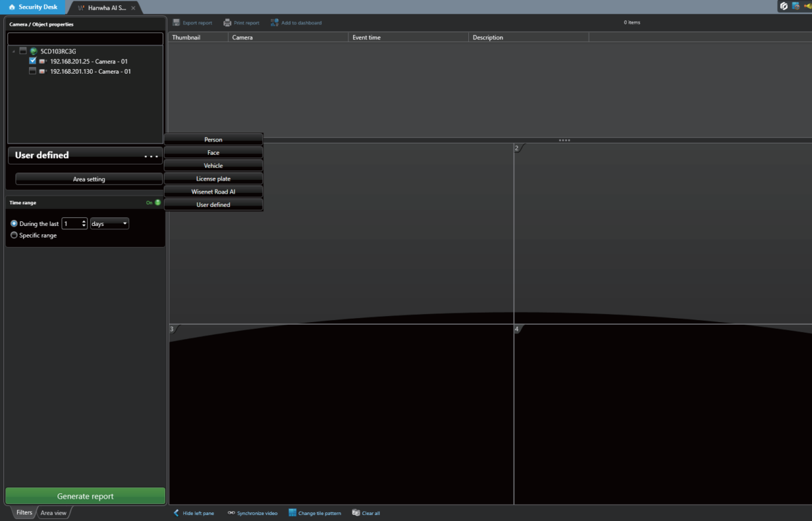Click the Change tile pattern icon
This screenshot has height=521, width=812.
coord(292,513)
